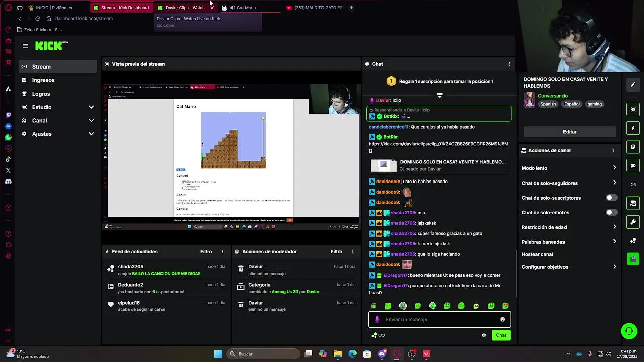644x362 pixels.
Task: Open the Windows Start menu
Action: click(218, 354)
